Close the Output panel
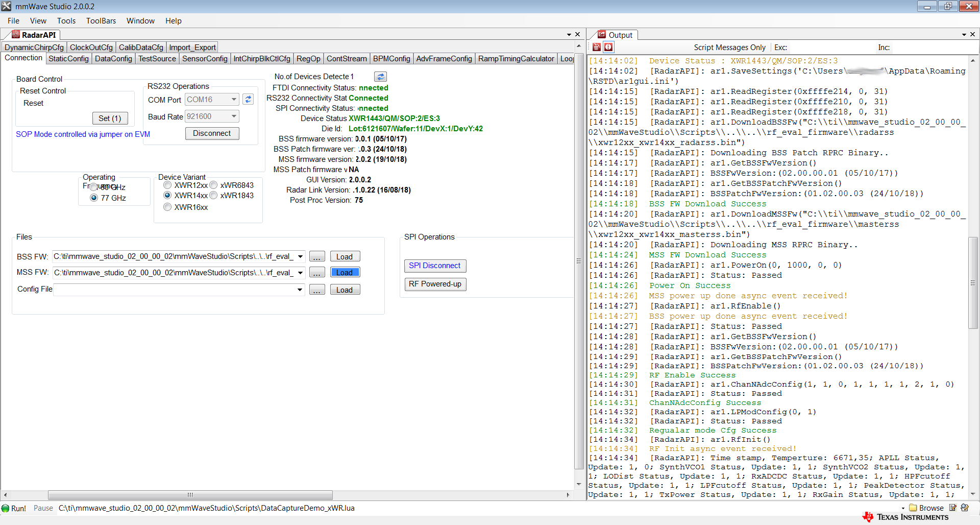Viewport: 980px width, 525px height. pyautogui.click(x=972, y=34)
